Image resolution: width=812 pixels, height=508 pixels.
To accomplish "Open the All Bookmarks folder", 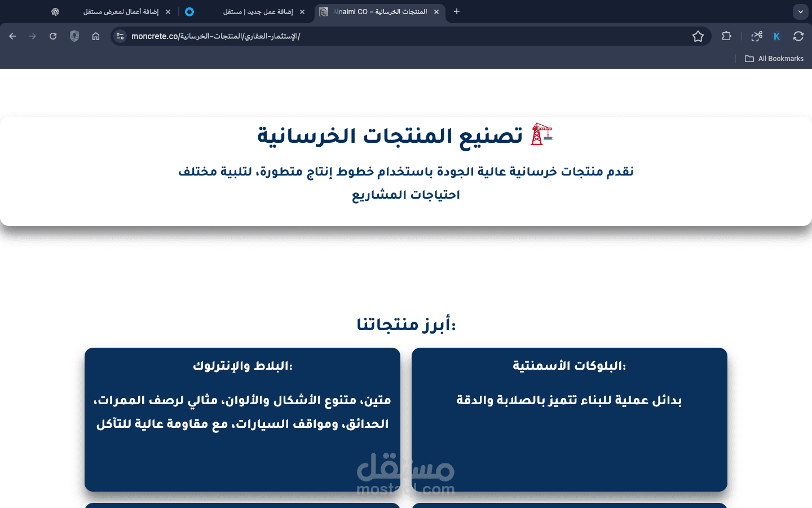I will click(x=774, y=59).
